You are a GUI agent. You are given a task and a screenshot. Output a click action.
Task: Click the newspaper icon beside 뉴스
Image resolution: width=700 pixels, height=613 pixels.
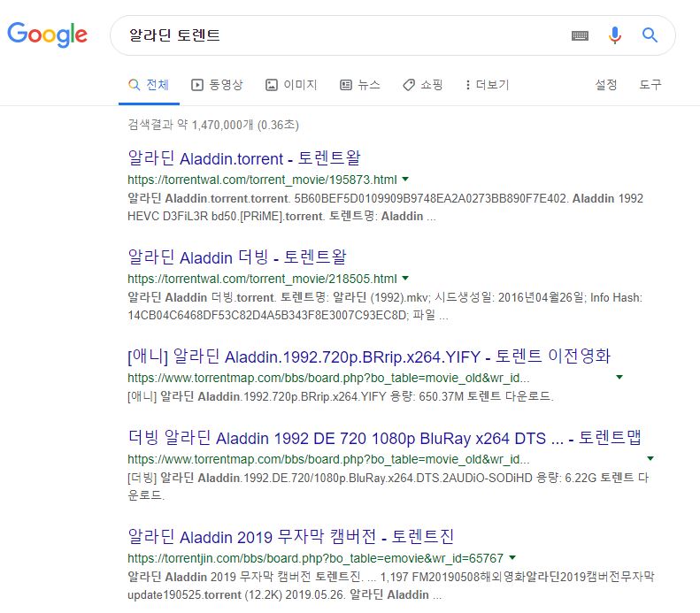tap(345, 85)
